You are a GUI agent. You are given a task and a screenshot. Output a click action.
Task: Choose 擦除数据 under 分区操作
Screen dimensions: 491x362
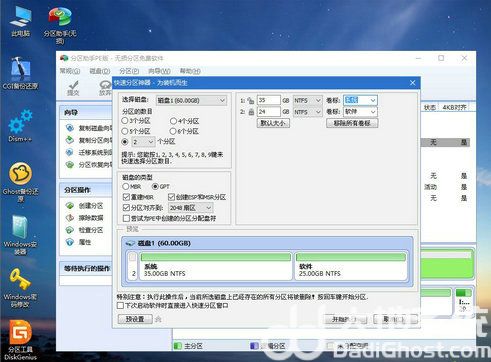[85, 218]
